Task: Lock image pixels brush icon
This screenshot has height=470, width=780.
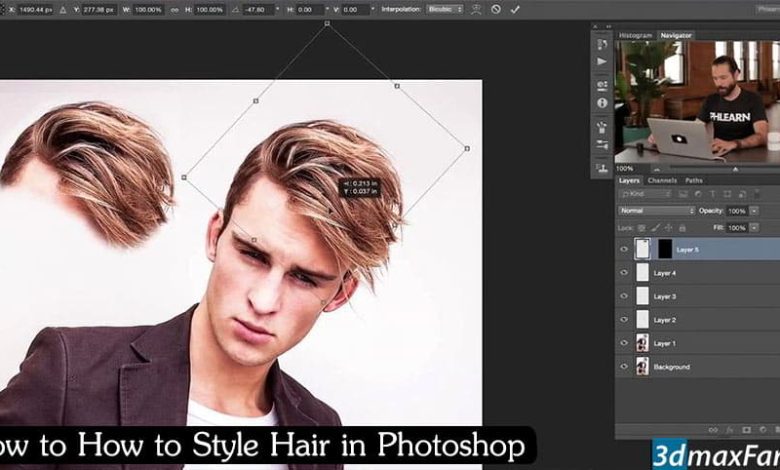Action: click(655, 228)
